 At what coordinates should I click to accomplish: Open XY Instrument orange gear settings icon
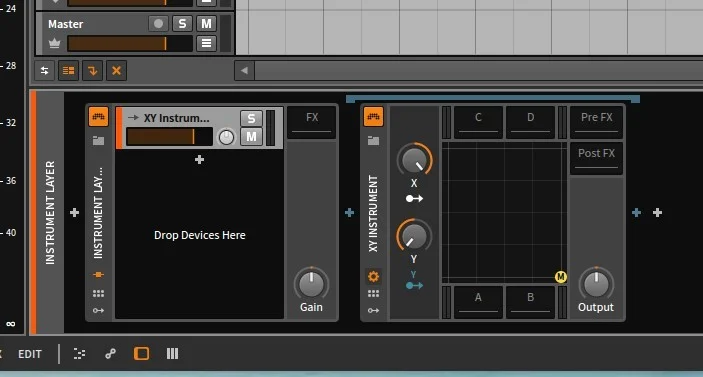(x=373, y=277)
